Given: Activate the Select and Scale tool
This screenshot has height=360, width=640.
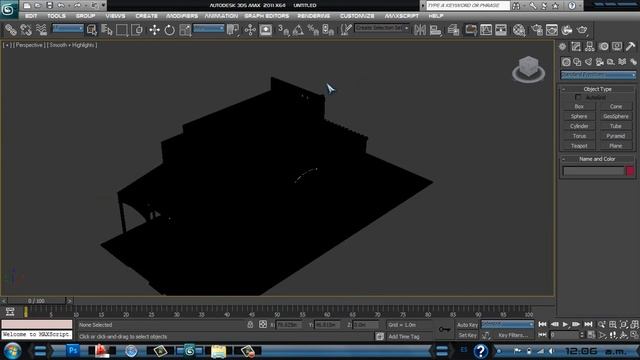Looking at the screenshot, I should coord(185,30).
